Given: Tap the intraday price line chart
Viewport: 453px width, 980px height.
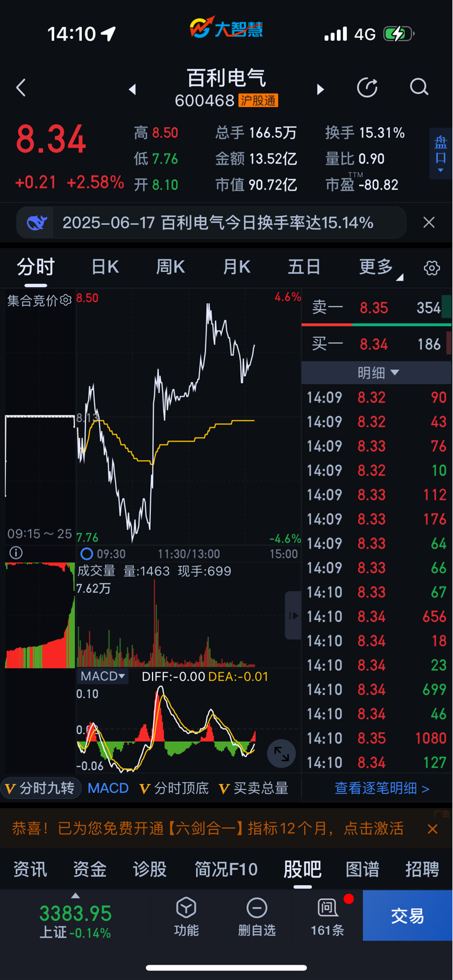Looking at the screenshot, I should pyautogui.click(x=189, y=417).
